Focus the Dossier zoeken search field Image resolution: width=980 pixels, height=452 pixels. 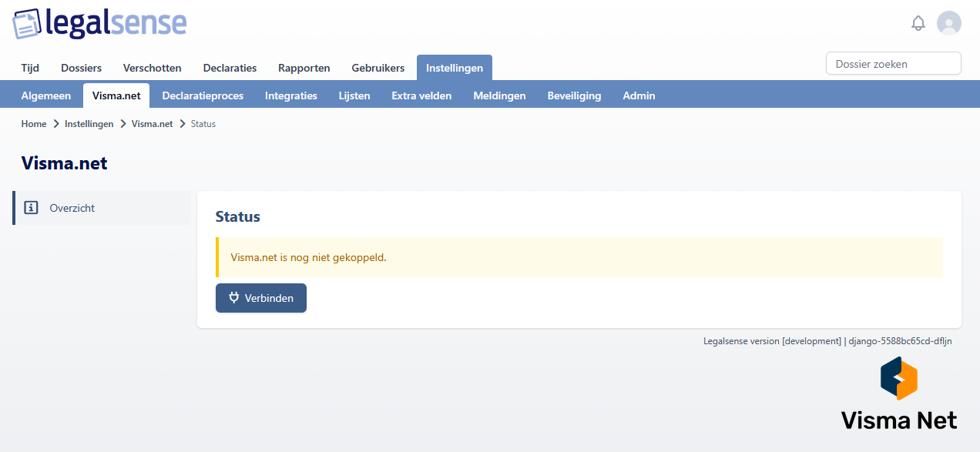894,64
